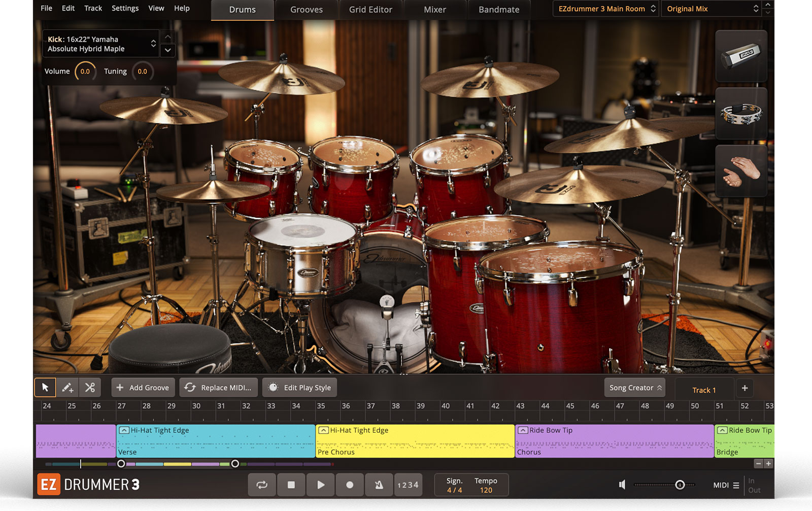This screenshot has width=812, height=511.
Task: Toggle the metronome button
Action: tap(379, 485)
